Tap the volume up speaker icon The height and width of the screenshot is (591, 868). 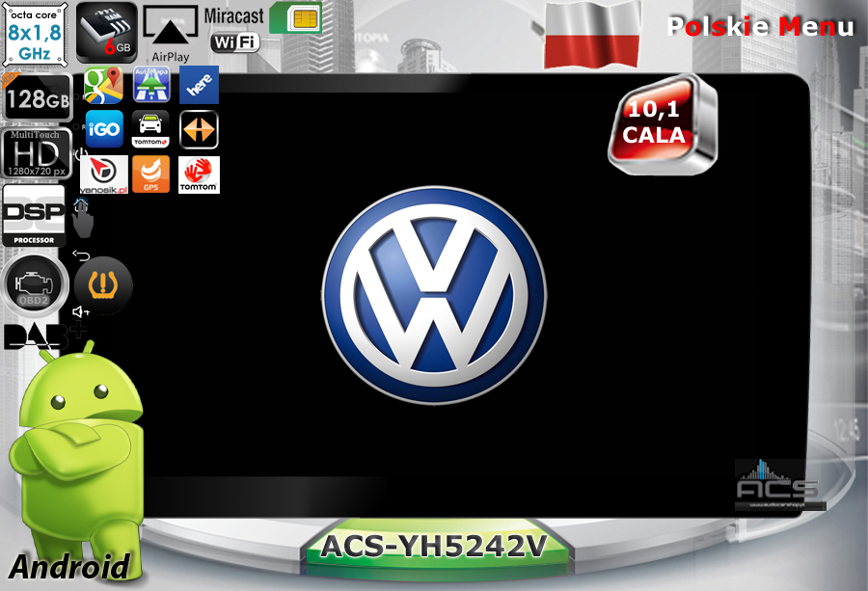coord(81,312)
